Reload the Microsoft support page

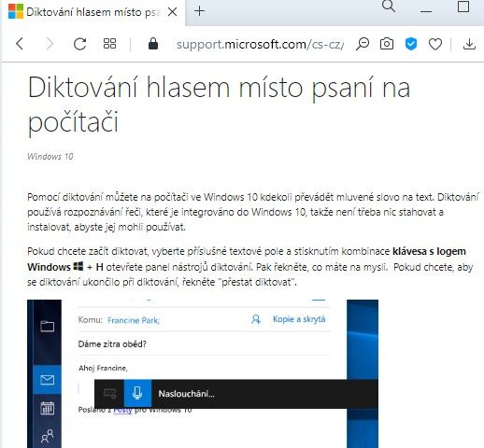tap(79, 44)
